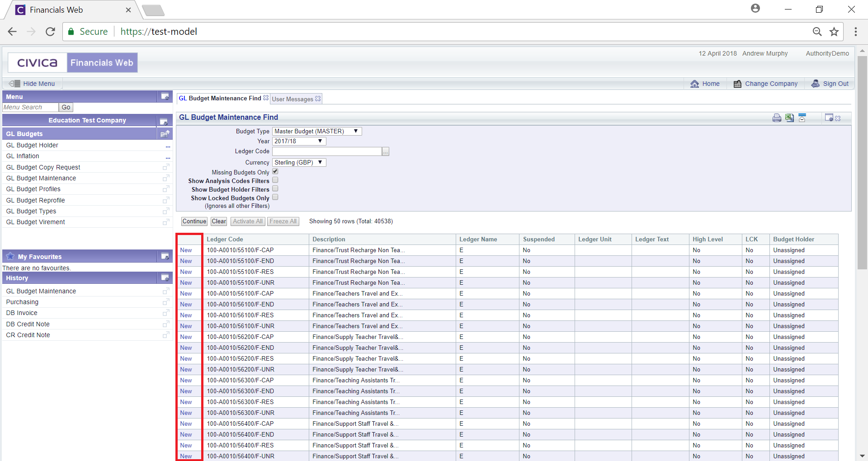Image resolution: width=868 pixels, height=461 pixels.
Task: Open DB Credit Note from History
Action: 28,324
